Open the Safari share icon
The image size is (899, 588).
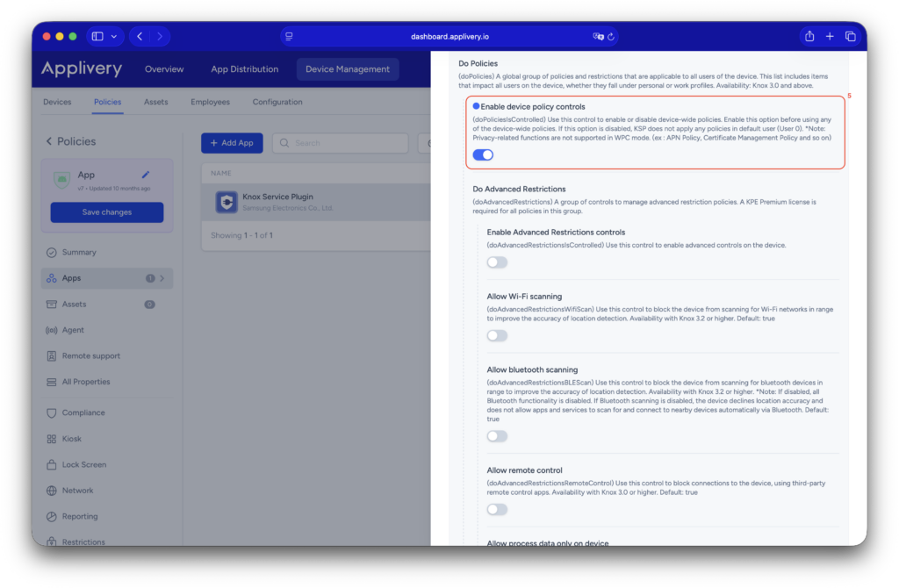click(809, 36)
